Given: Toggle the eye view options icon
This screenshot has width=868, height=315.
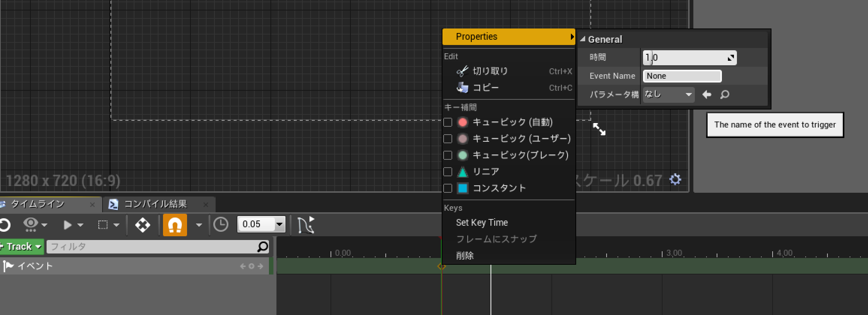Looking at the screenshot, I should [x=31, y=224].
